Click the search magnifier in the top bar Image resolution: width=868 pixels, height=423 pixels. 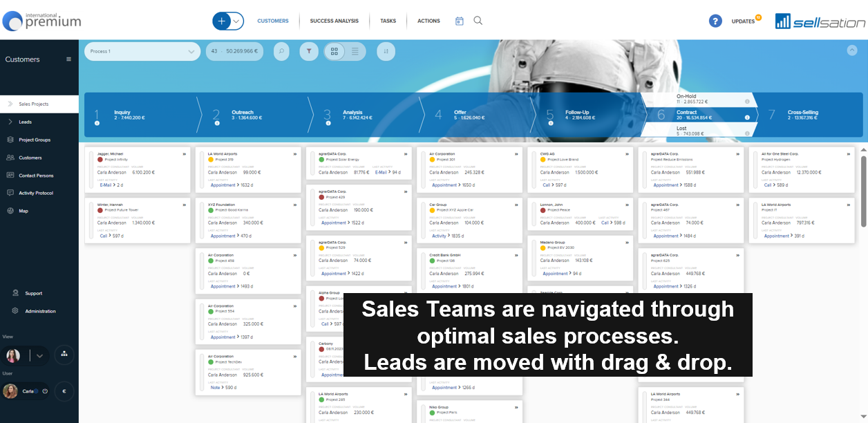(478, 21)
